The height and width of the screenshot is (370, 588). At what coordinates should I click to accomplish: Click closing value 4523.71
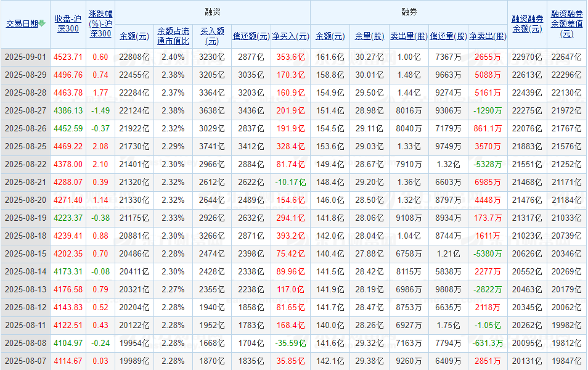68,57
